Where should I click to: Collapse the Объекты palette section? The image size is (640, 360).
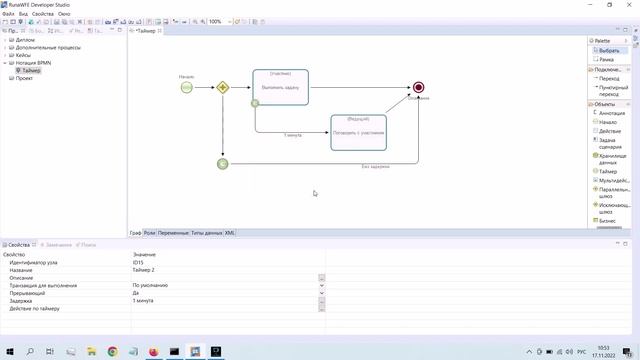tap(628, 104)
